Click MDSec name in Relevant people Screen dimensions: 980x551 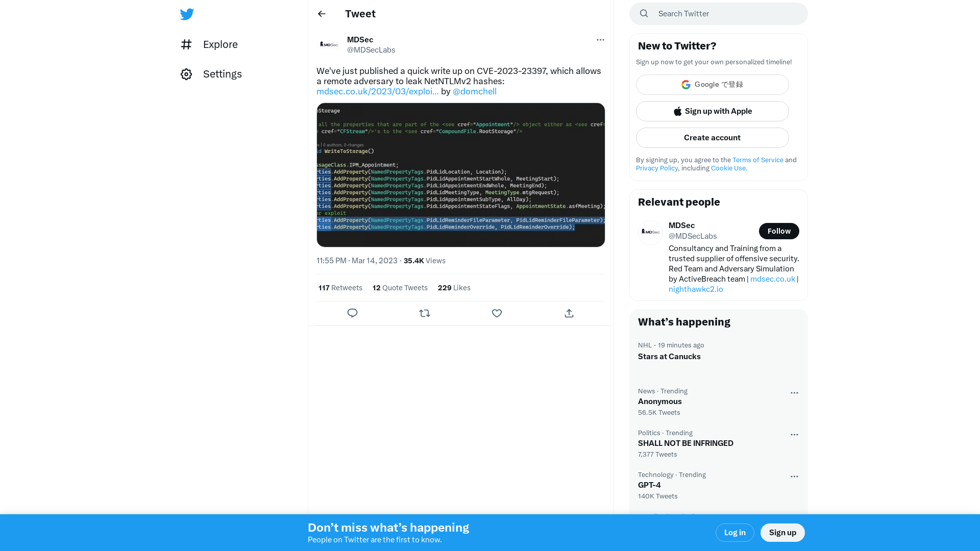[x=681, y=226]
